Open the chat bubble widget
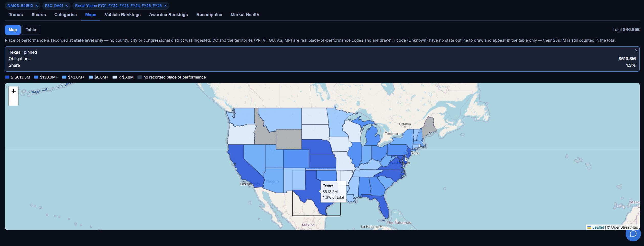644x246 pixels. 633,234
